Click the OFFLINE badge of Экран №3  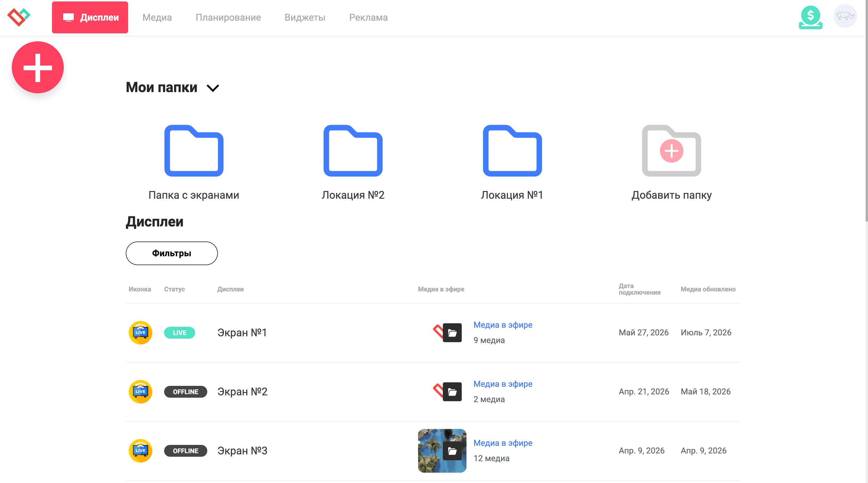coord(185,451)
